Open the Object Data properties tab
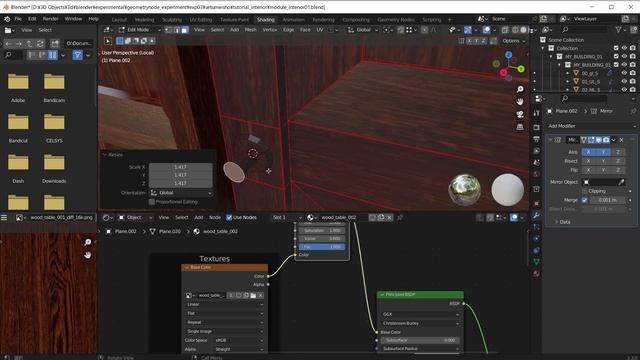640x360 pixels. coord(536,262)
